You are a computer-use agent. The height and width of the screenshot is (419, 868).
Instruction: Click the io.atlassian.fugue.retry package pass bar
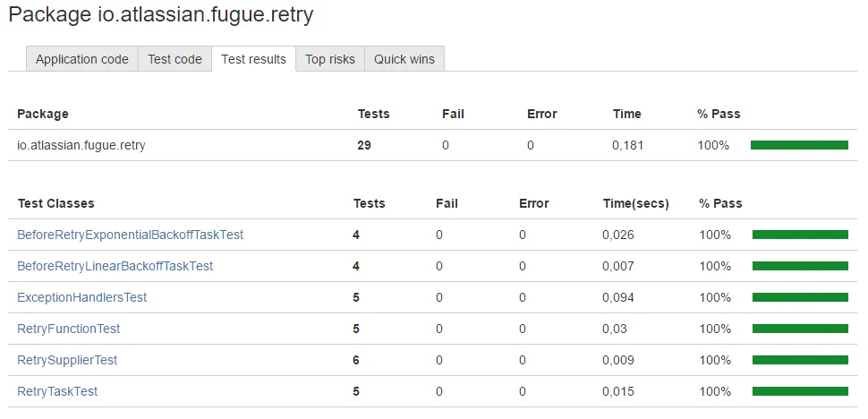click(x=799, y=145)
